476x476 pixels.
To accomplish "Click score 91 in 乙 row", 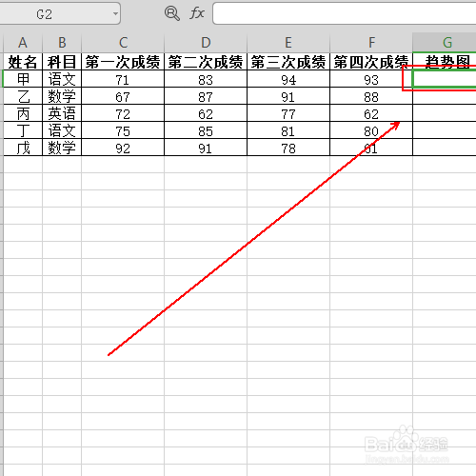I will click(288, 96).
